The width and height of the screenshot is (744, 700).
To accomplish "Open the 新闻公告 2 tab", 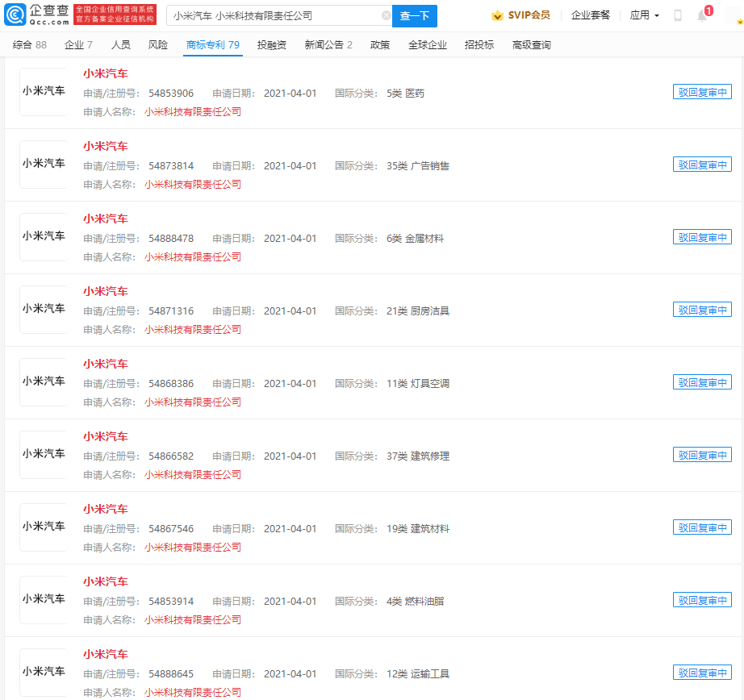I will point(328,45).
